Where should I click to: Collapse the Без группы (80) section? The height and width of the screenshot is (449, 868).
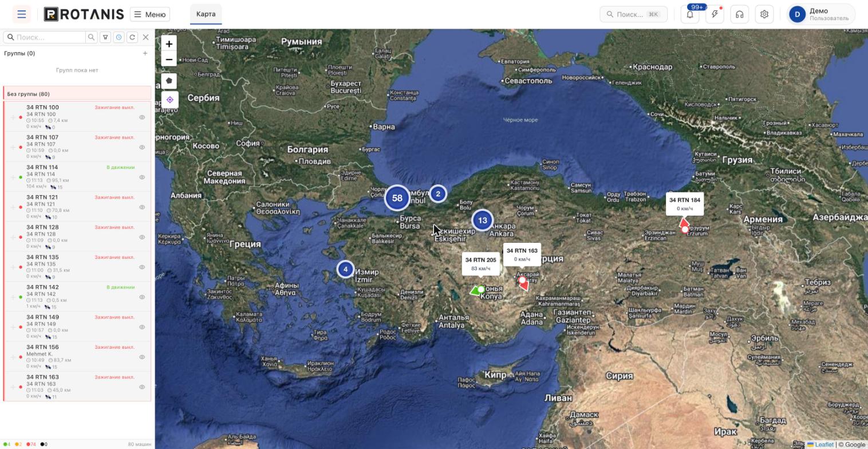(77, 93)
